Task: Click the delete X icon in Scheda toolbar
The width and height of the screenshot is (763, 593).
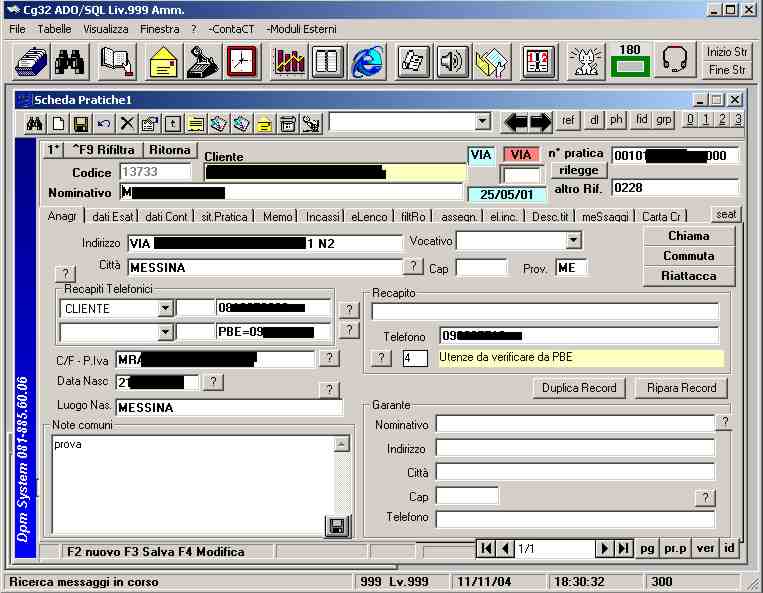Action: [x=127, y=123]
